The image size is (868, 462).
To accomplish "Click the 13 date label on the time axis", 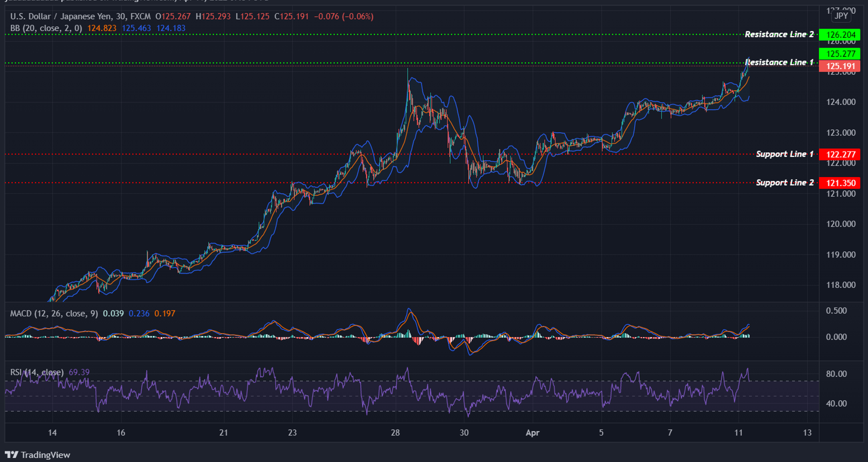I will (807, 433).
